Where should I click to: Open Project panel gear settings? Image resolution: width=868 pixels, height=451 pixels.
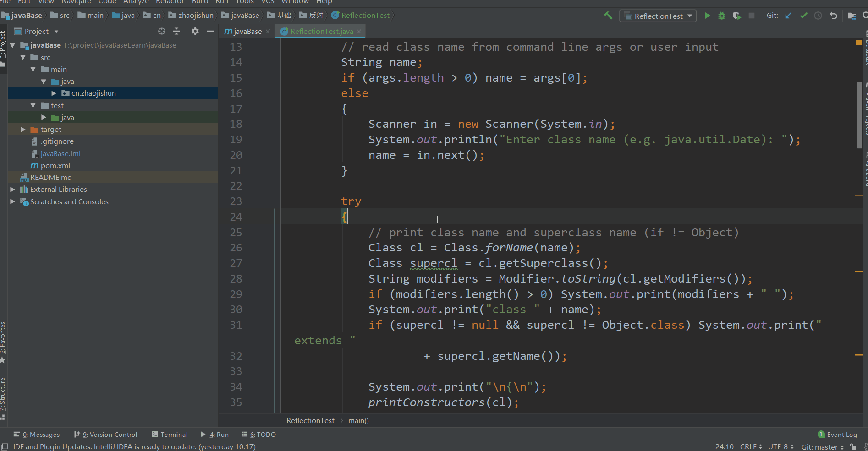[195, 31]
